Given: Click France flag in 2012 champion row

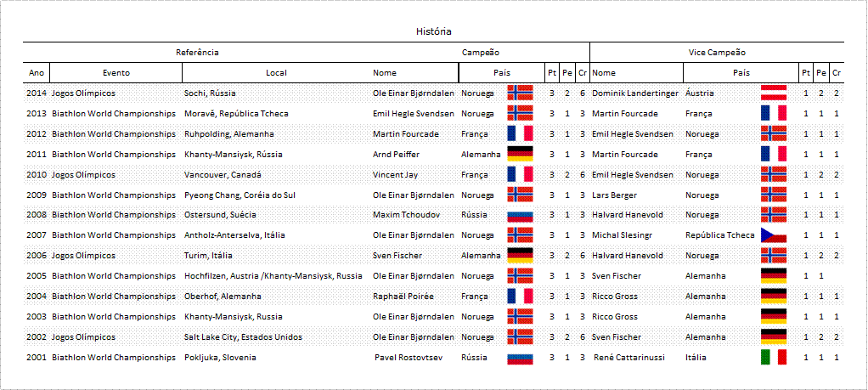Looking at the screenshot, I should point(520,133).
